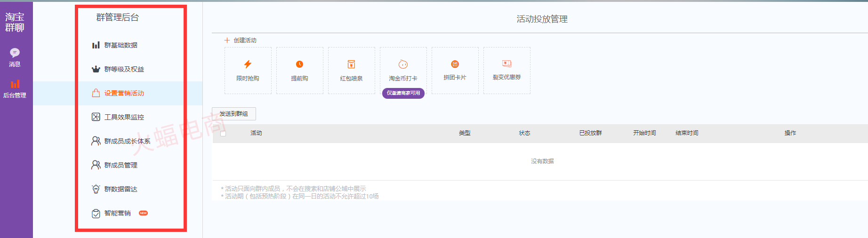The width and height of the screenshot is (868, 238).
Task: Toggle the select-all checkbox in table header
Action: click(223, 134)
